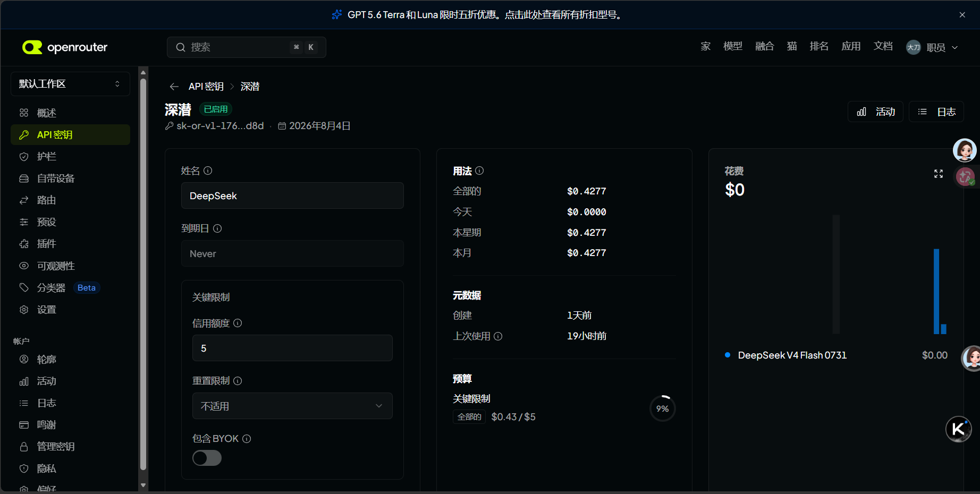This screenshot has width=980, height=494.
Task: Click the sidebar 活动 bar chart icon
Action: tap(24, 381)
